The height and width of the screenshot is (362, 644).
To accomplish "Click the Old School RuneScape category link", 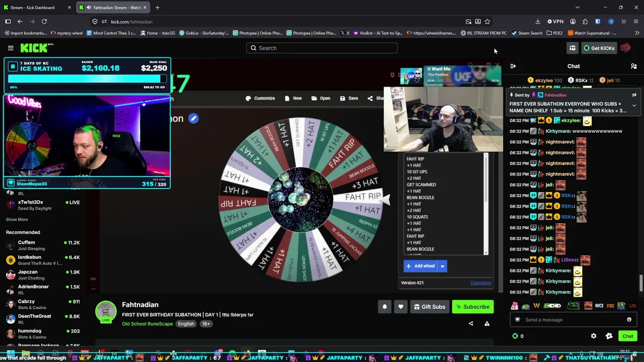I will click(x=147, y=324).
